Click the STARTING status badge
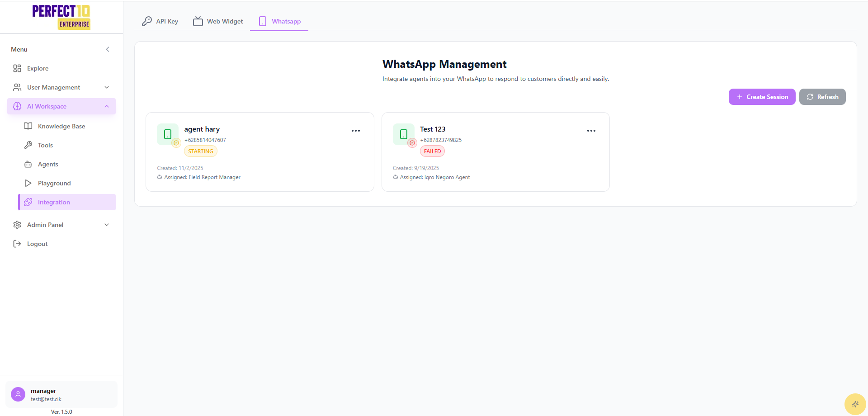This screenshot has height=416, width=868. pyautogui.click(x=201, y=151)
